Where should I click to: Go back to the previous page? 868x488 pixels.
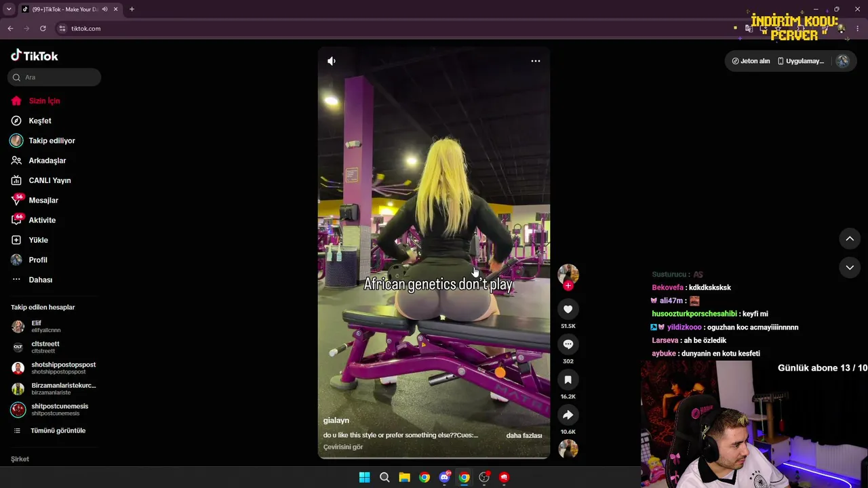10,28
